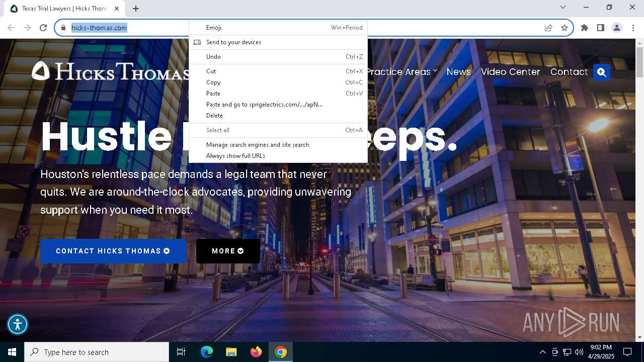Choose Copy in the context menu

pos(278,82)
